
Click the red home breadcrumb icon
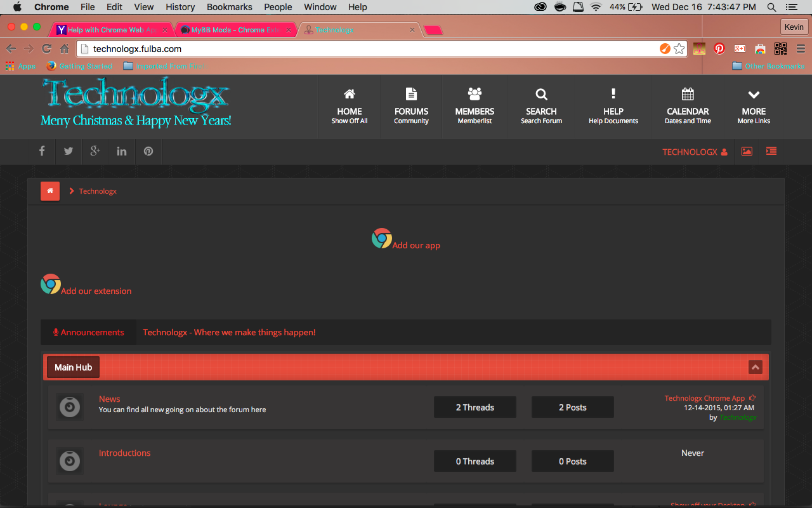50,191
